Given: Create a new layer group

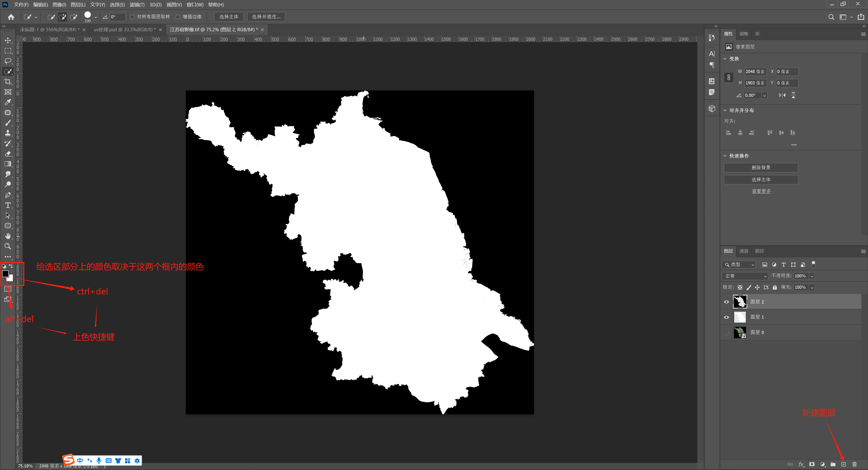Looking at the screenshot, I should pos(833,464).
